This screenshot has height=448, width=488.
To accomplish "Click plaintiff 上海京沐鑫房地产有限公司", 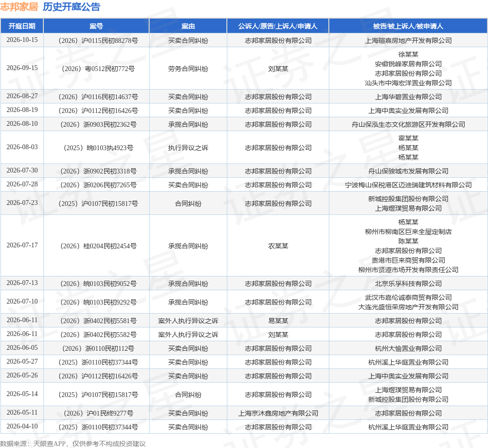I will tap(278, 413).
